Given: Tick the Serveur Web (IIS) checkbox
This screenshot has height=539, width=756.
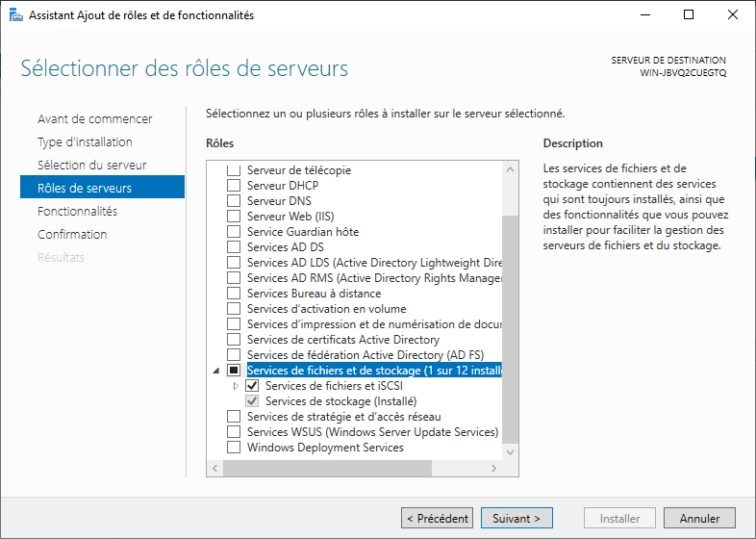Looking at the screenshot, I should pyautogui.click(x=233, y=217).
